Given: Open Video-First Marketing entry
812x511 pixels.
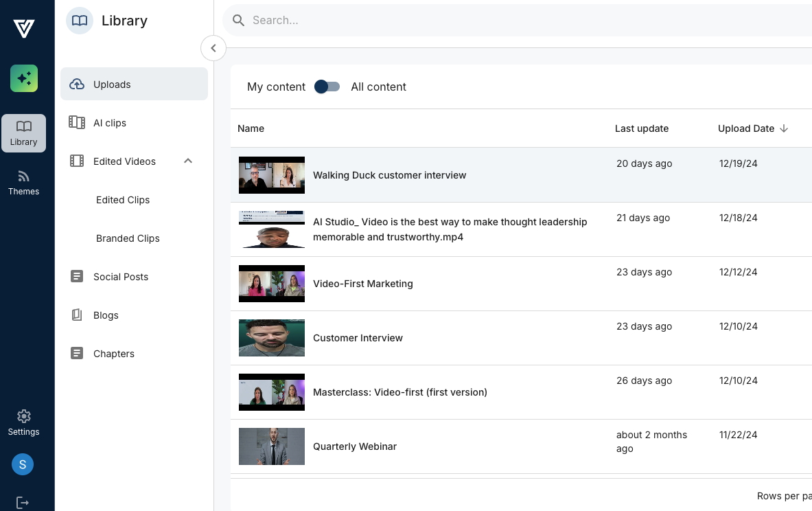Looking at the screenshot, I should 362,284.
